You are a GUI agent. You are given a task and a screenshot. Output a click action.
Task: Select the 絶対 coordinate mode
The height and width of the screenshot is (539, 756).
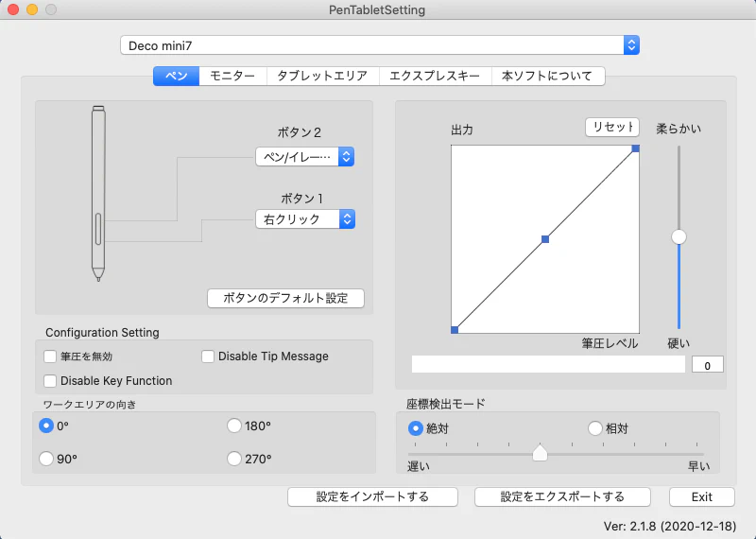pos(415,428)
